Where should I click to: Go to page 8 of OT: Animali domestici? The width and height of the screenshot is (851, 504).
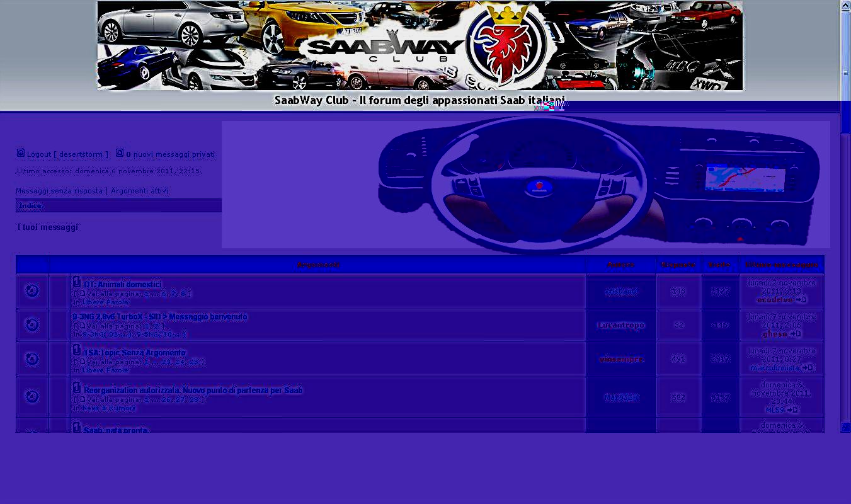183,294
